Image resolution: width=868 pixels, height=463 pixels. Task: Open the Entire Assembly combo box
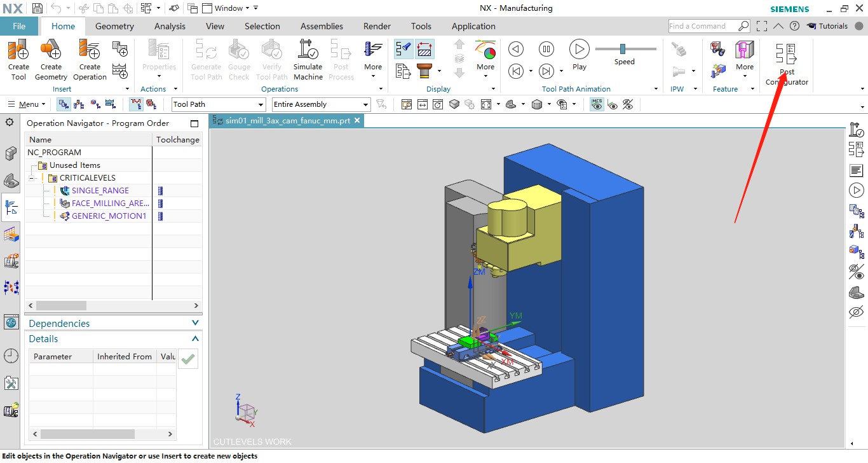321,104
